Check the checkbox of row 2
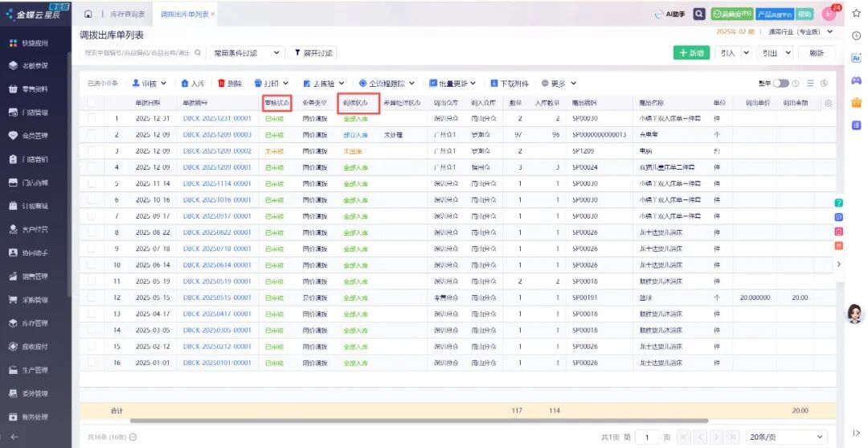The height and width of the screenshot is (448, 868). [92, 134]
